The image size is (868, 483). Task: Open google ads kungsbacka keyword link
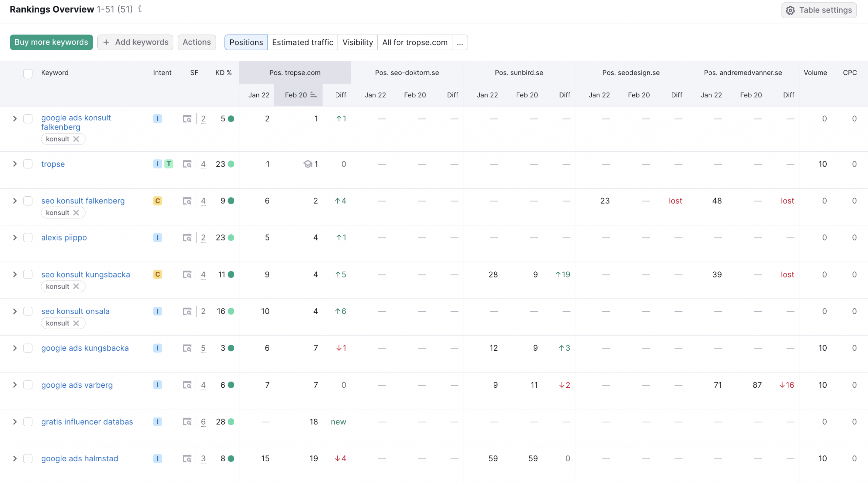point(85,348)
